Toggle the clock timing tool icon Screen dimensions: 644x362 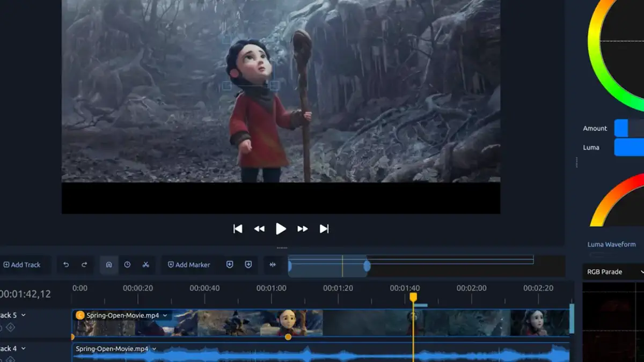pos(127,265)
